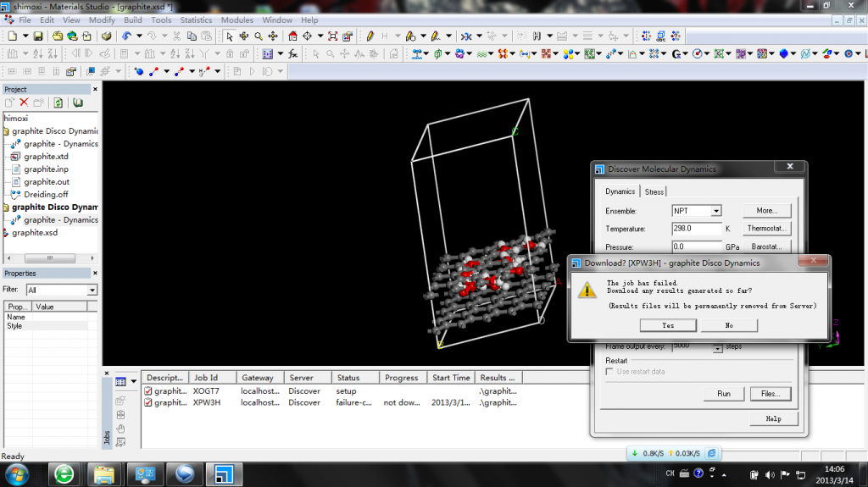Open the Recenter dropdown arrow
The width and height of the screenshot is (868, 487).
(x=320, y=36)
